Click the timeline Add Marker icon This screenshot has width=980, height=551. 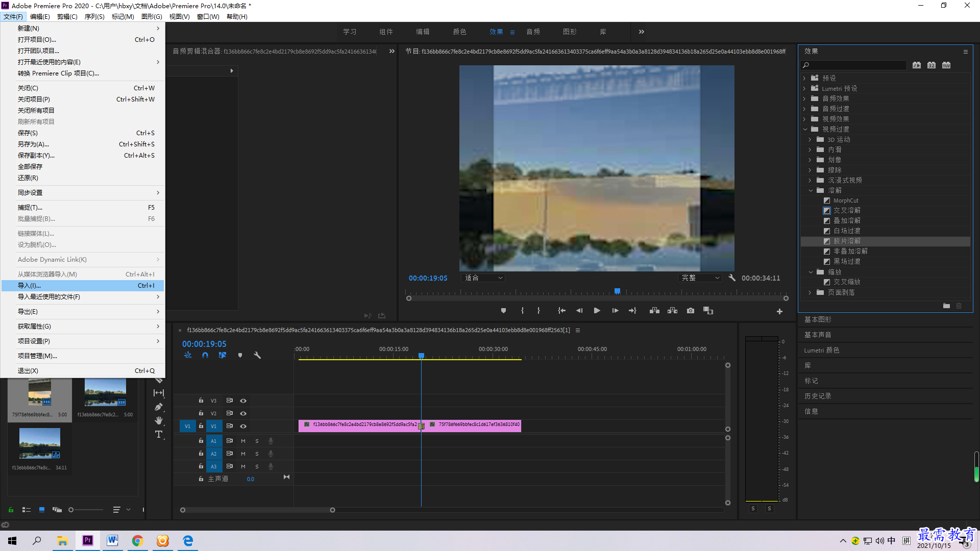240,355
